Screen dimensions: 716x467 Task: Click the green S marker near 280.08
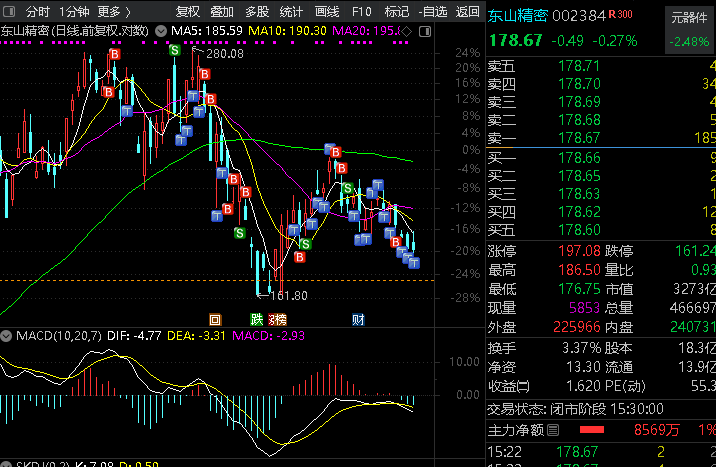pos(174,50)
